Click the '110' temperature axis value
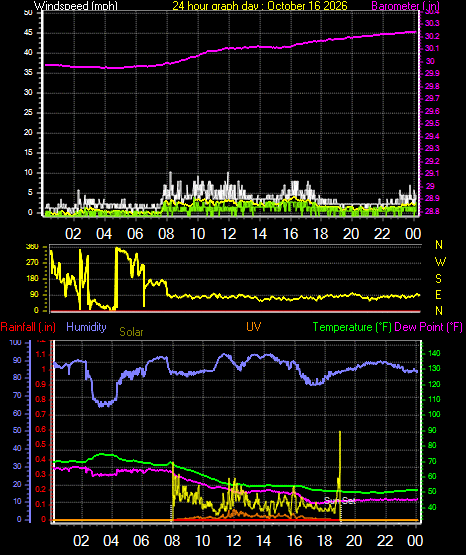Screen dimensions: 466x555 point(434,399)
